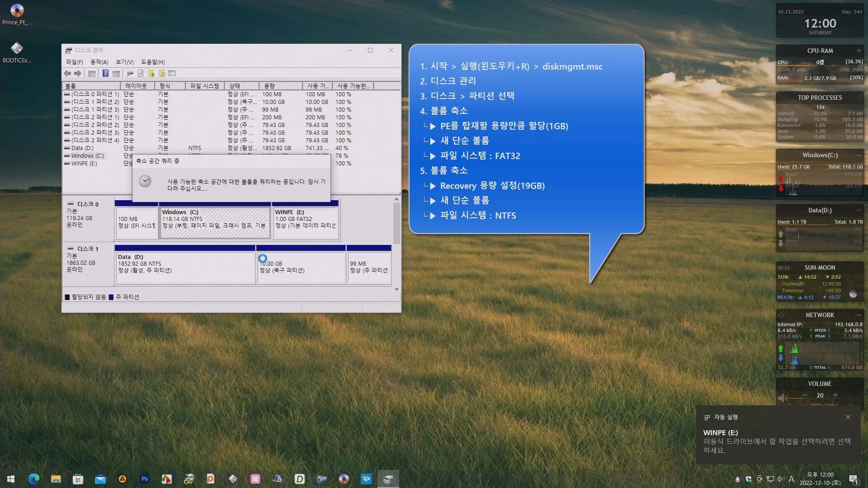Screen dimensions: 868x488
Task: Select the (디스크 2 파티션 4) volume row
Action: pos(231,141)
